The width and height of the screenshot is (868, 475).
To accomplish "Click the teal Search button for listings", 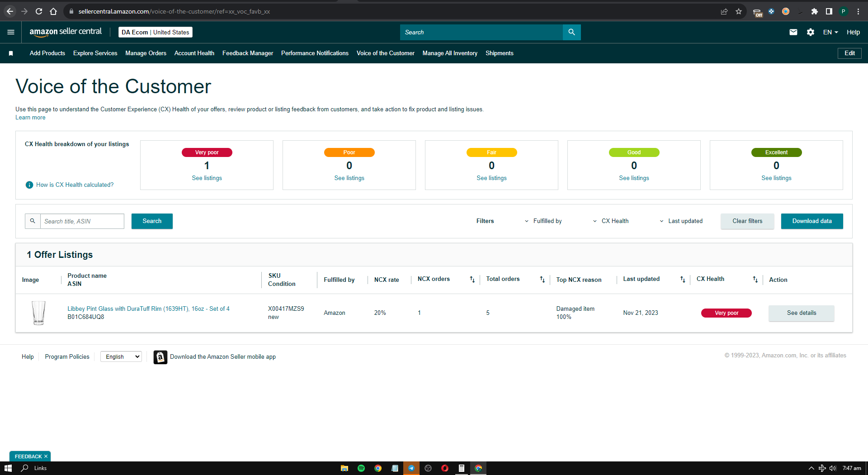I will [x=152, y=221].
